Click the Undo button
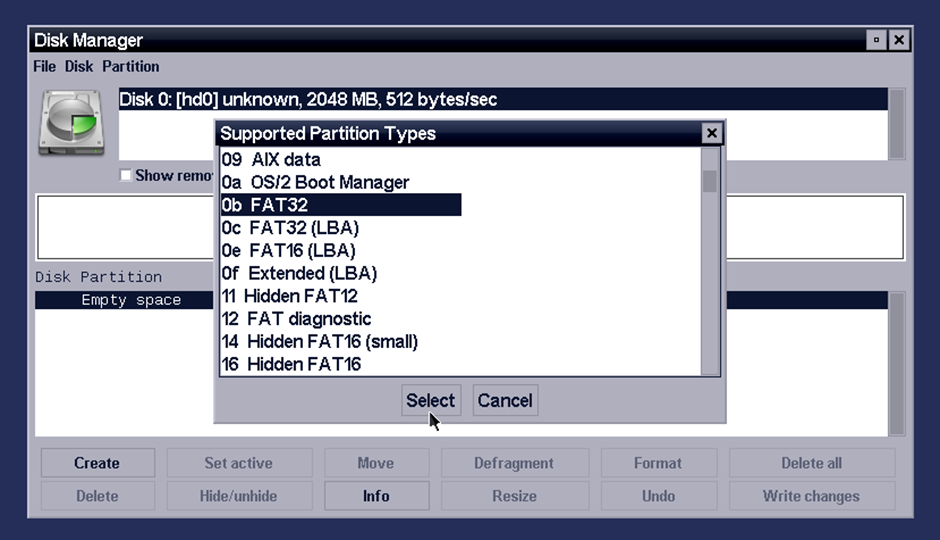The image size is (940, 540). coord(658,496)
